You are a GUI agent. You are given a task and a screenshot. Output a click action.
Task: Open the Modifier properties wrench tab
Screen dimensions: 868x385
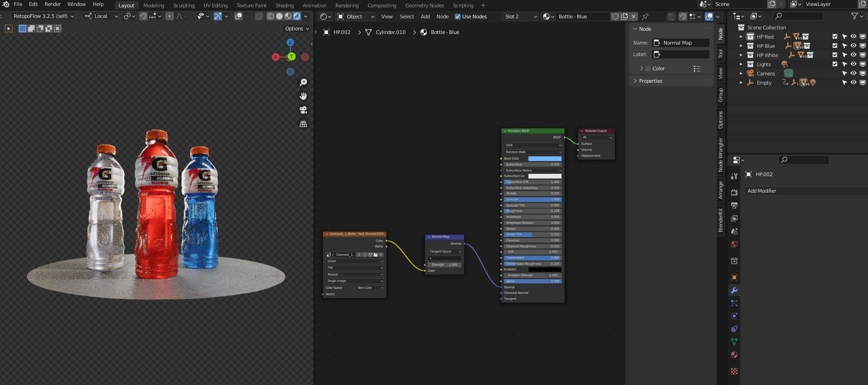[734, 290]
